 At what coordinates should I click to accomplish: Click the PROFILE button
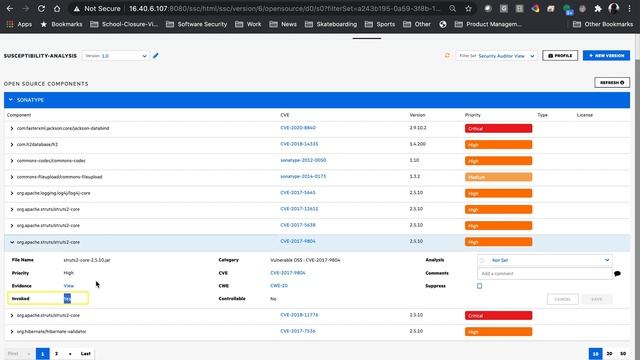560,56
